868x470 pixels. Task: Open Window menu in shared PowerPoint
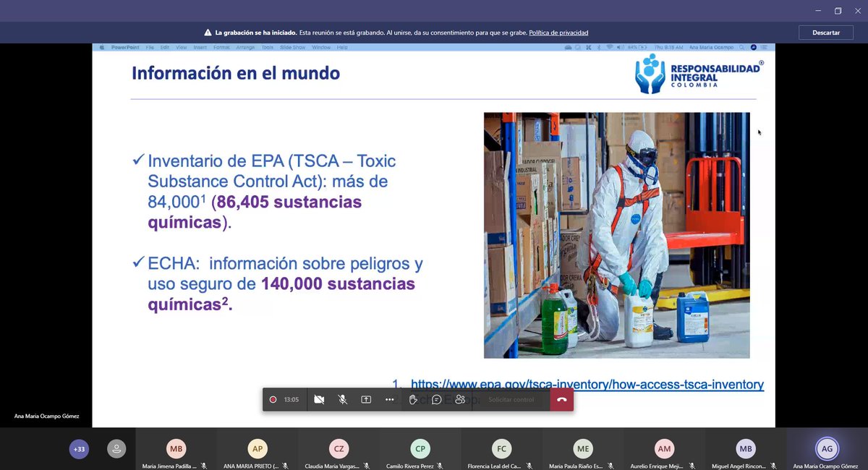tap(321, 47)
